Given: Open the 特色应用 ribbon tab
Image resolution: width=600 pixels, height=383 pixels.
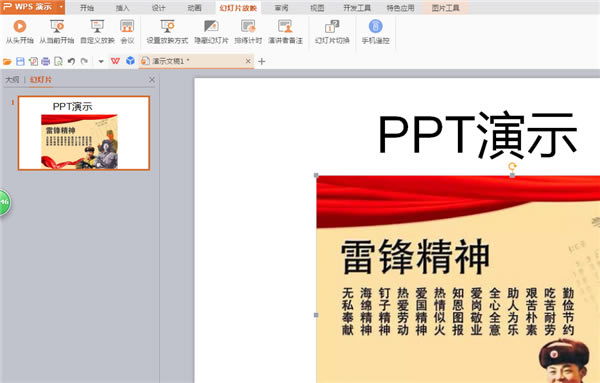Looking at the screenshot, I should [400, 8].
